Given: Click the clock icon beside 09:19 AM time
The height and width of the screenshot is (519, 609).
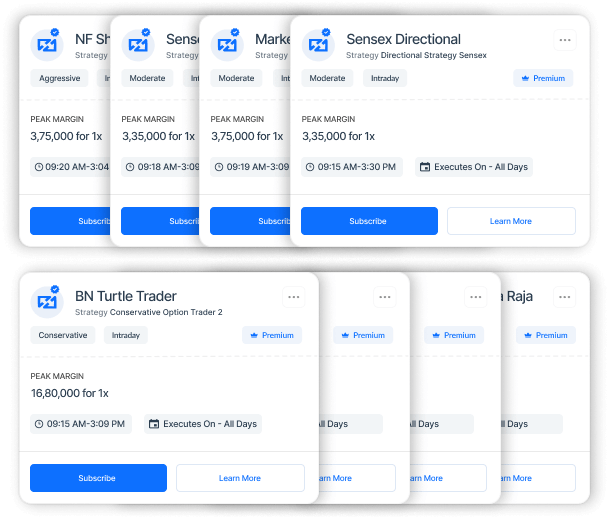Looking at the screenshot, I should (x=219, y=167).
